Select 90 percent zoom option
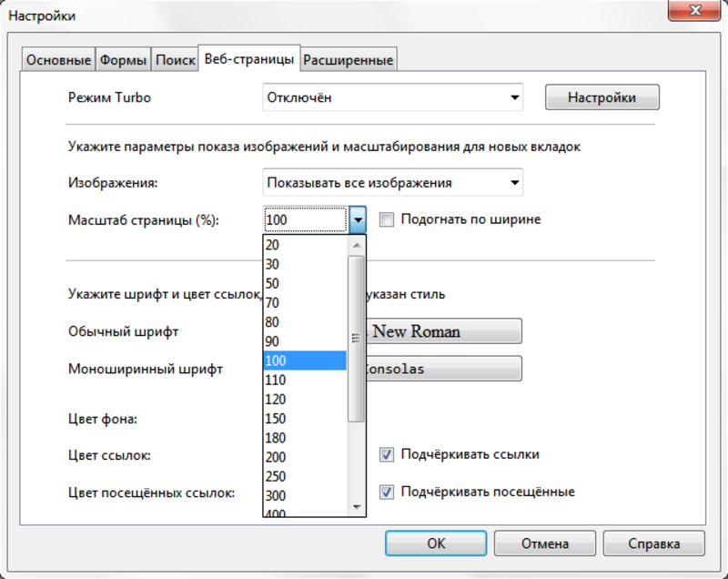Viewport: 728px width, 579px height. pos(305,341)
